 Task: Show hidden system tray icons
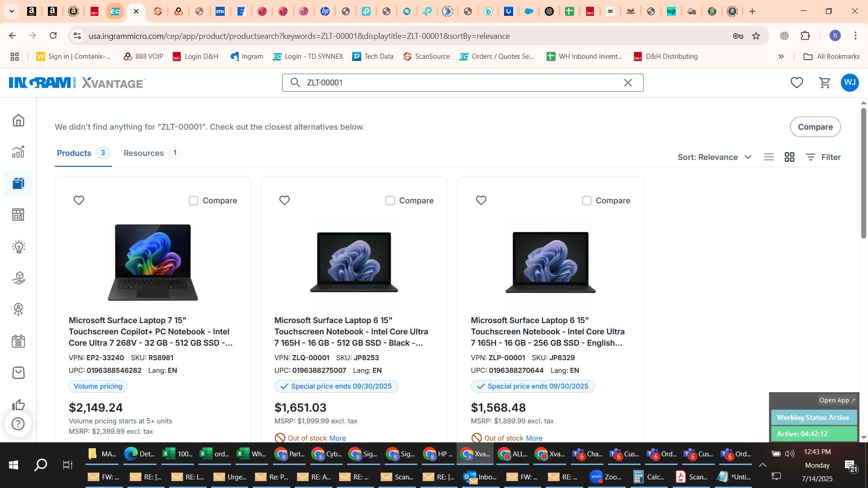click(x=762, y=465)
